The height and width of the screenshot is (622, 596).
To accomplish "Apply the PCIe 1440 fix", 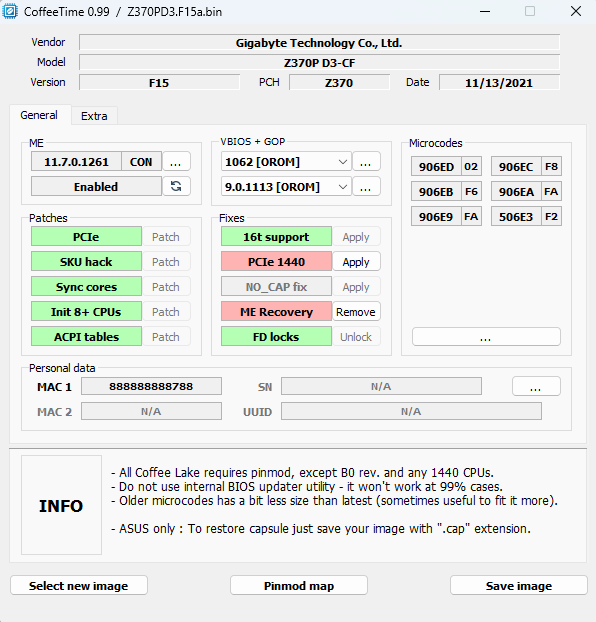I will coord(356,262).
